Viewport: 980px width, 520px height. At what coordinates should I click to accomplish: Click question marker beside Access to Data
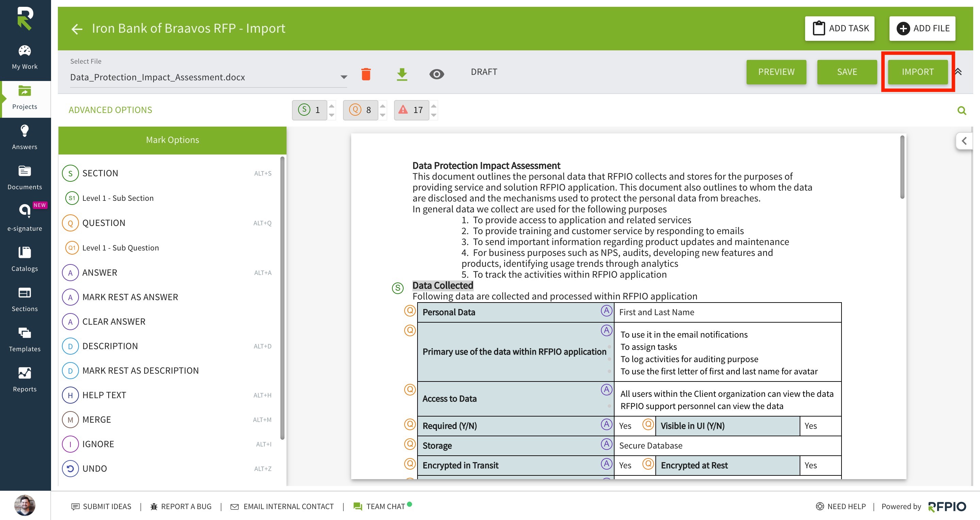coord(410,390)
